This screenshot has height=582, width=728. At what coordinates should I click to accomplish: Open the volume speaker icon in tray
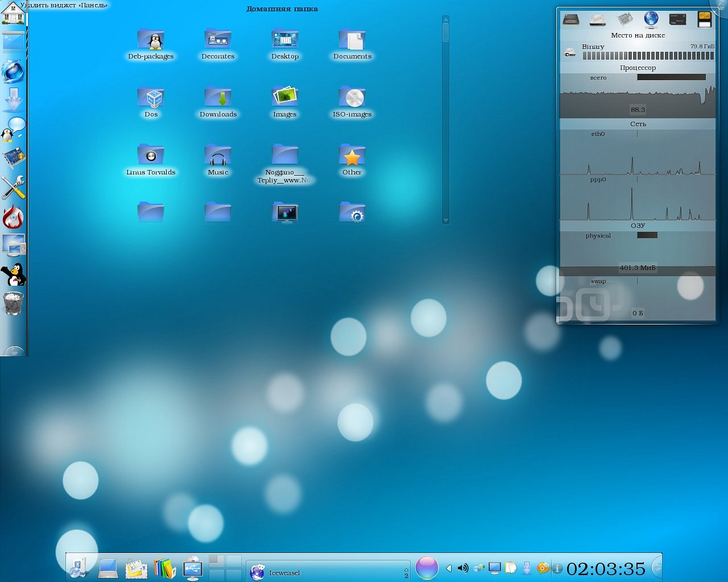tap(463, 568)
